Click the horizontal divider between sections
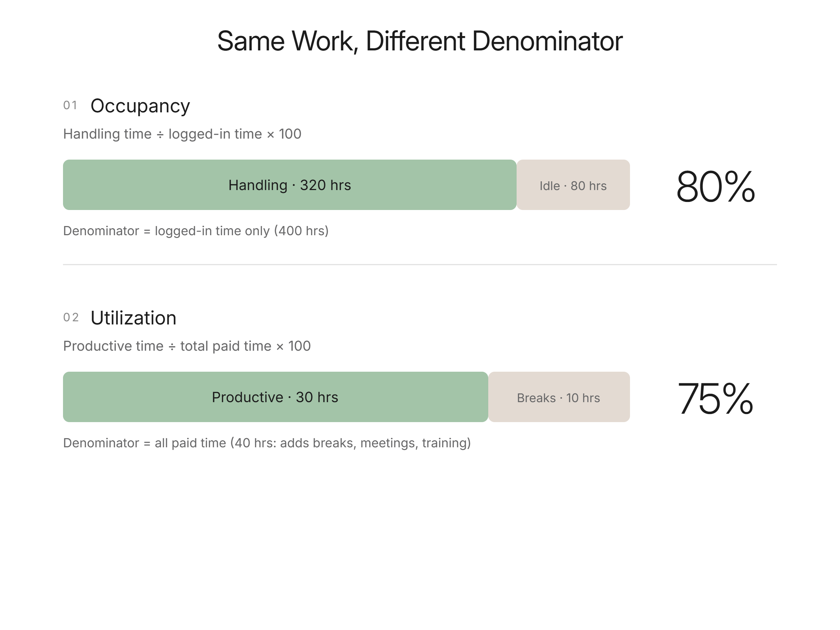This screenshot has width=840, height=630. (420, 264)
